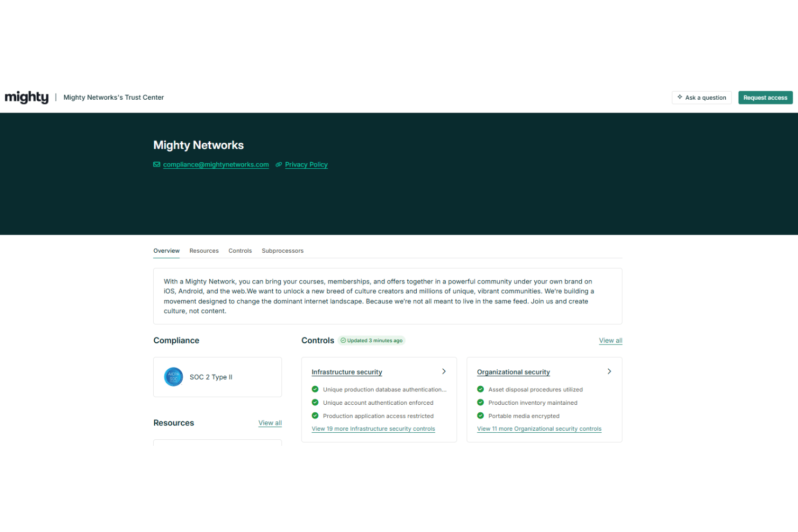Open the Infrastructure security heading link
798x532 pixels.
[x=347, y=372]
